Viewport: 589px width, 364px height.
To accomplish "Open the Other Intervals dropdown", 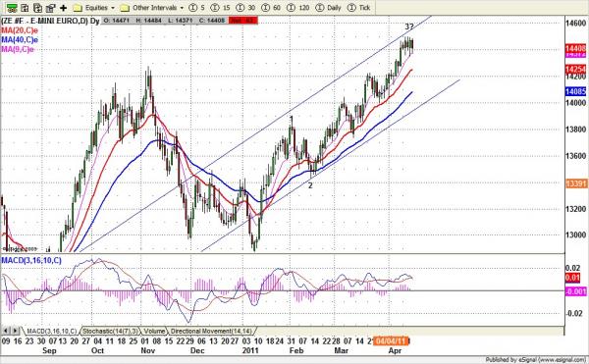I will (152, 8).
